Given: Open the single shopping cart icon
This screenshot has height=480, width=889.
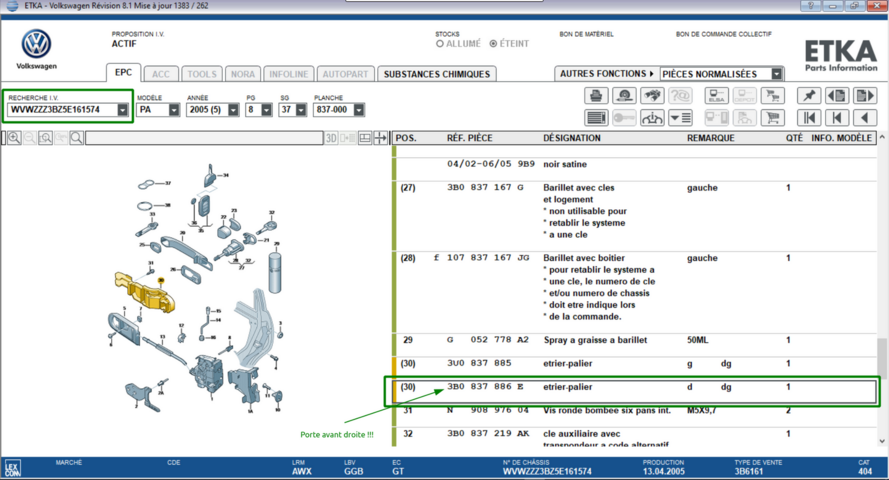Looking at the screenshot, I should (772, 118).
